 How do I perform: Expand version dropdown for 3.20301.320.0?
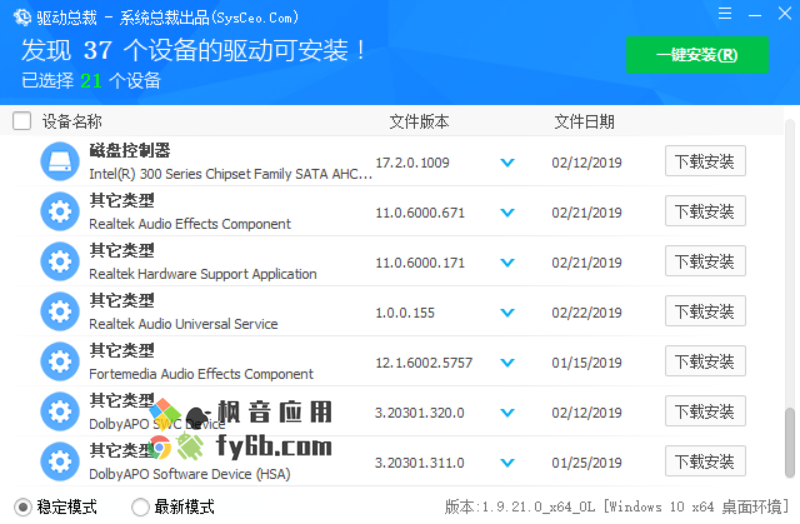[507, 413]
